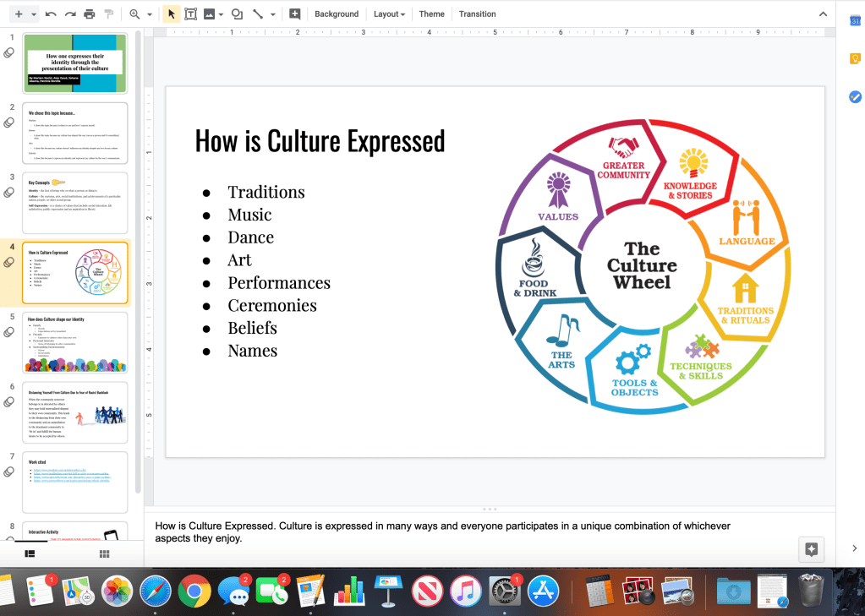This screenshot has height=616, width=865.
Task: Hide the menus with the top-right chevron
Action: pos(824,14)
